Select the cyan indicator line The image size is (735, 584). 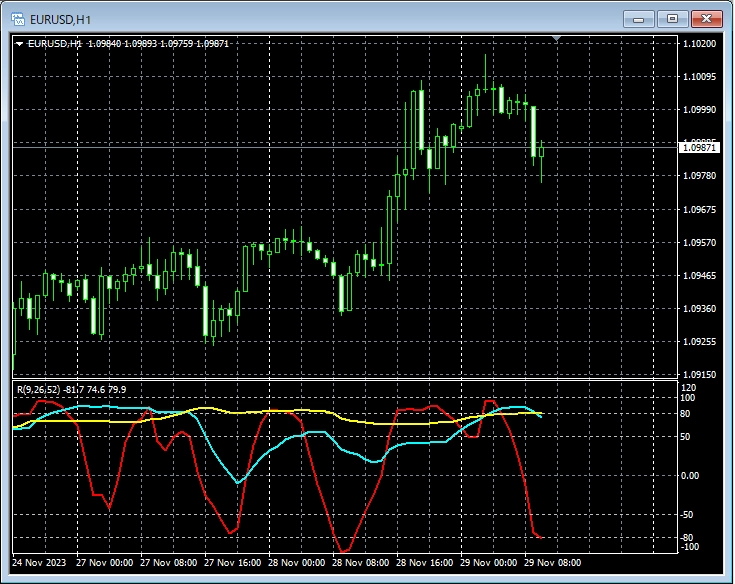(x=239, y=481)
